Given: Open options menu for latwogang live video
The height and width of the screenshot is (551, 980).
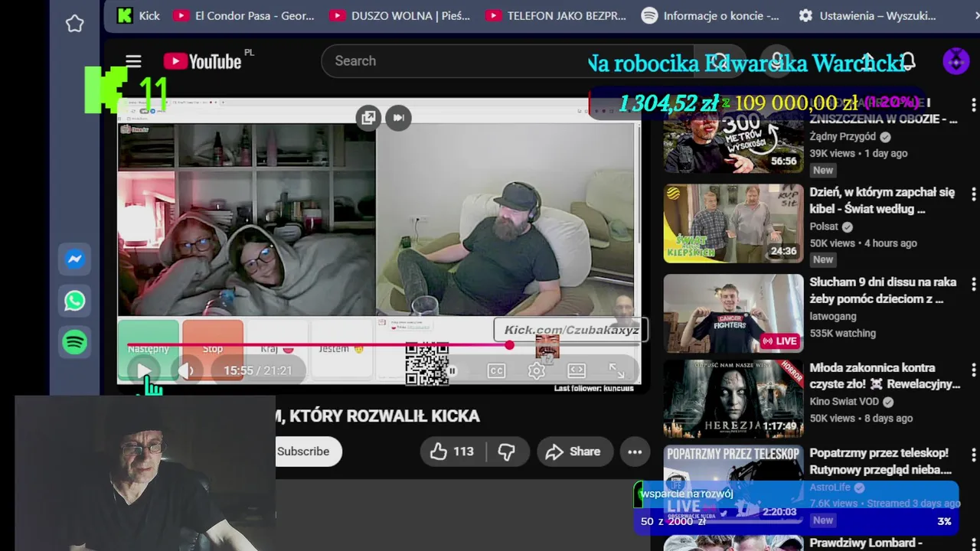Looking at the screenshot, I should coord(973,284).
